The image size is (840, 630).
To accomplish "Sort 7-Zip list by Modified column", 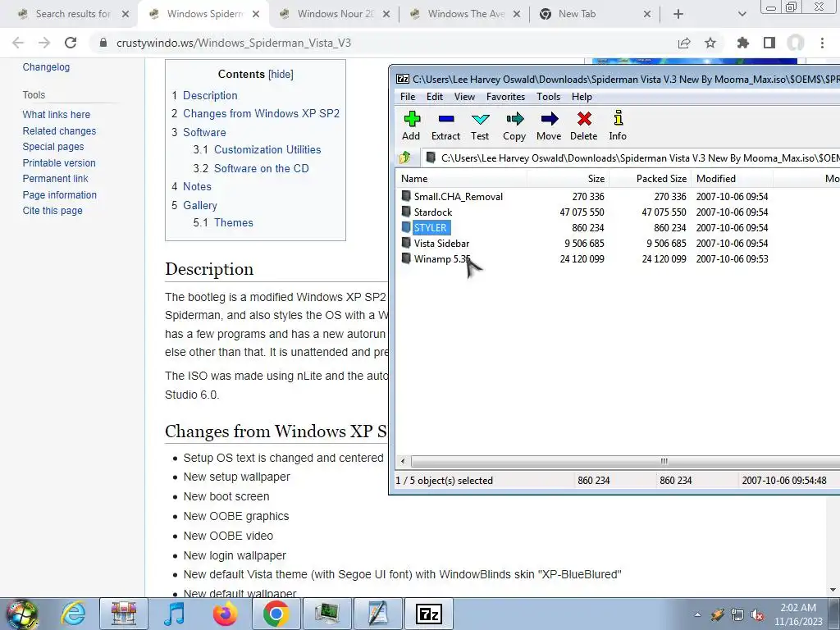I will pyautogui.click(x=733, y=178).
